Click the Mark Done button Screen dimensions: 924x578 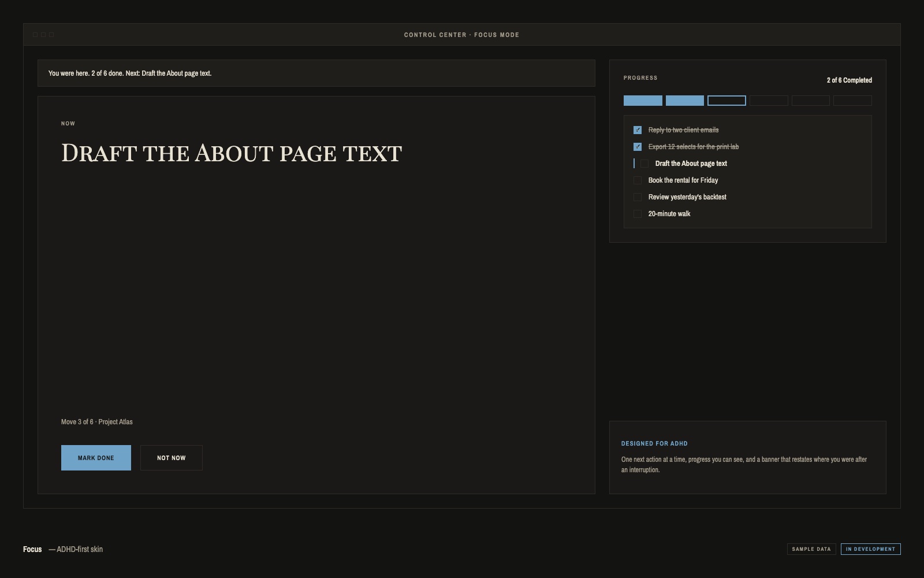click(x=96, y=458)
